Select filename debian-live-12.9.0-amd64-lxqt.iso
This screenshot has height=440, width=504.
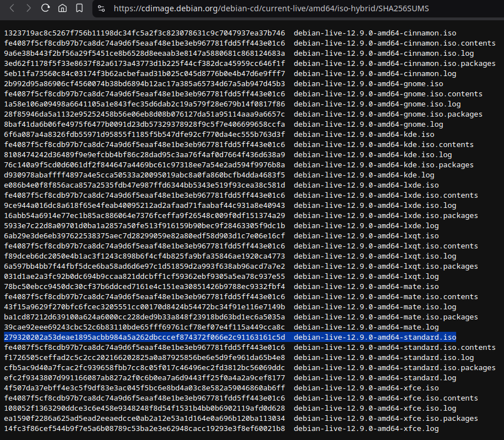pyautogui.click(x=366, y=235)
